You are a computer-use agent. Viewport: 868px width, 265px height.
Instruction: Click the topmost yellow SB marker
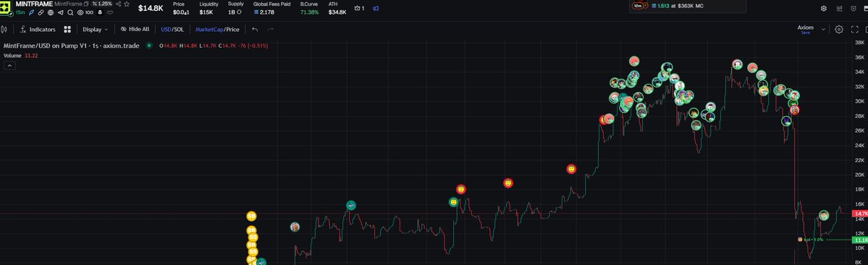(251, 216)
